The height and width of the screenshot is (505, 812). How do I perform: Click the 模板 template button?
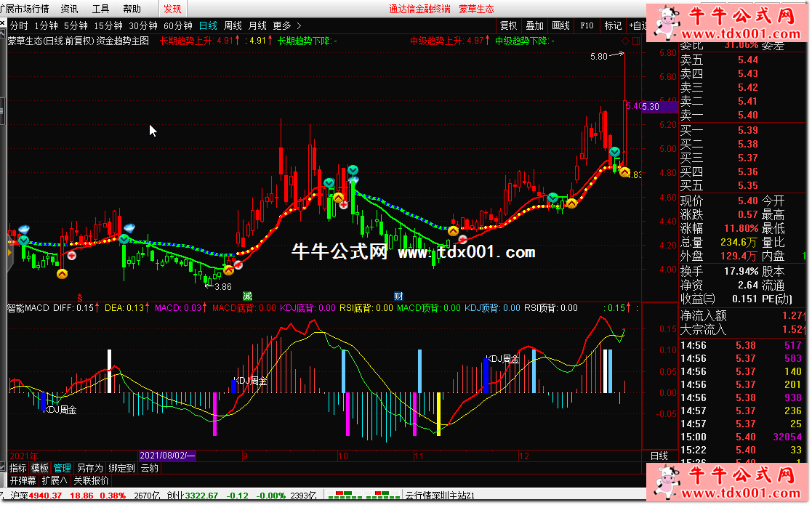[x=40, y=468]
